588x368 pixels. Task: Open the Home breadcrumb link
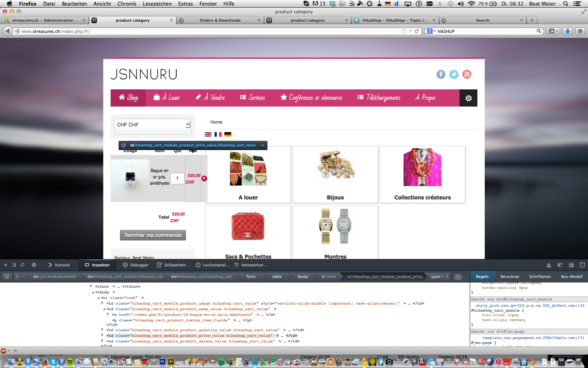216,122
